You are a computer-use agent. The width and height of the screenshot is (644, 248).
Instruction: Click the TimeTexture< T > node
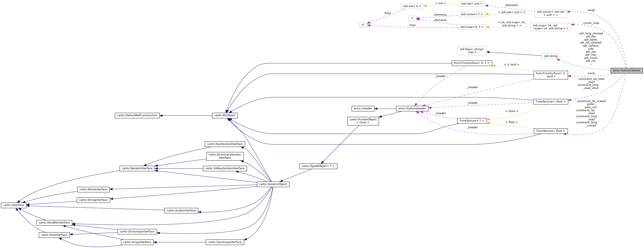pos(472,121)
